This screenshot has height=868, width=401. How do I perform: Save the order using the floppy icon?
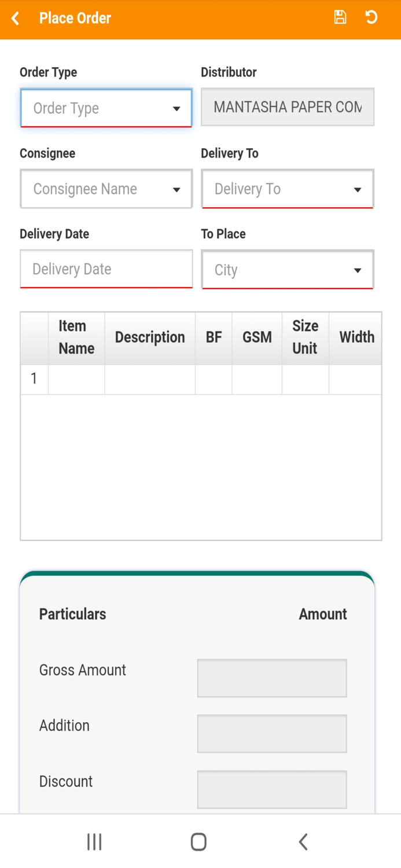click(x=340, y=17)
